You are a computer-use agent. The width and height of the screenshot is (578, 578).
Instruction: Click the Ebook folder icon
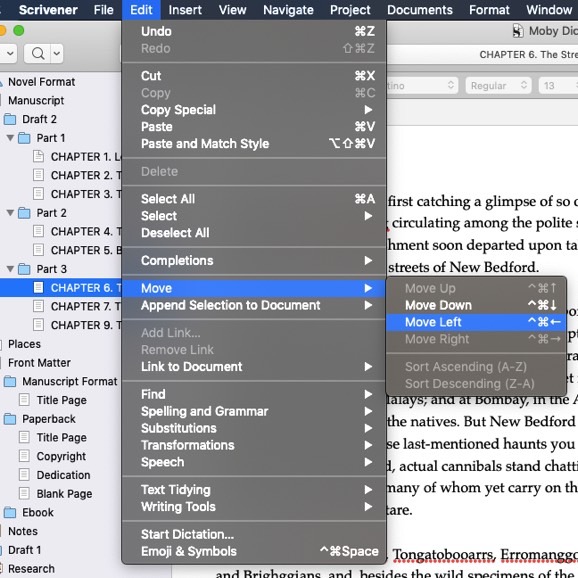pos(10,512)
